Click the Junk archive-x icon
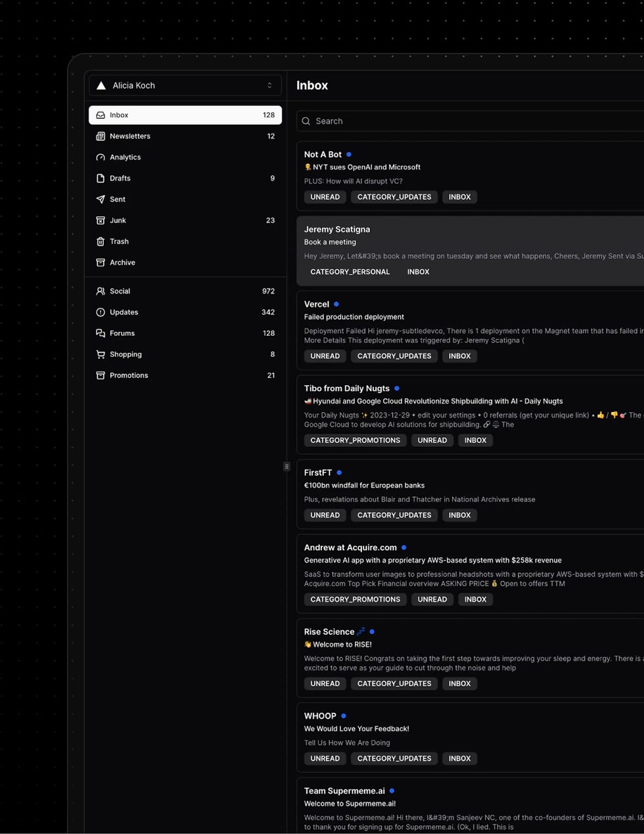This screenshot has width=644, height=834. click(101, 220)
